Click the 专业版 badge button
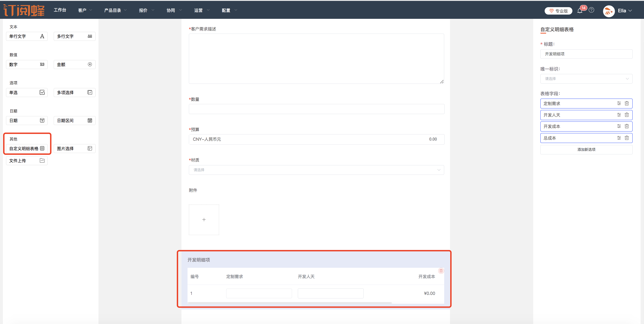 558,11
